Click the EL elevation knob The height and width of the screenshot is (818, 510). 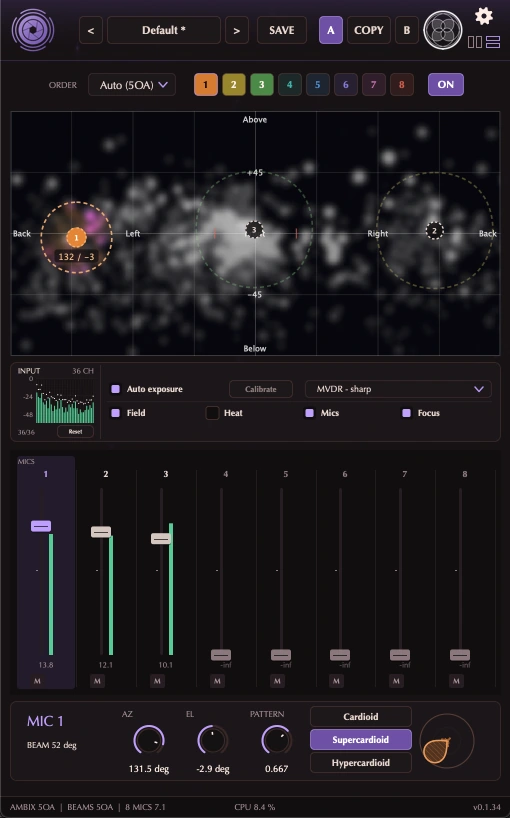(213, 740)
